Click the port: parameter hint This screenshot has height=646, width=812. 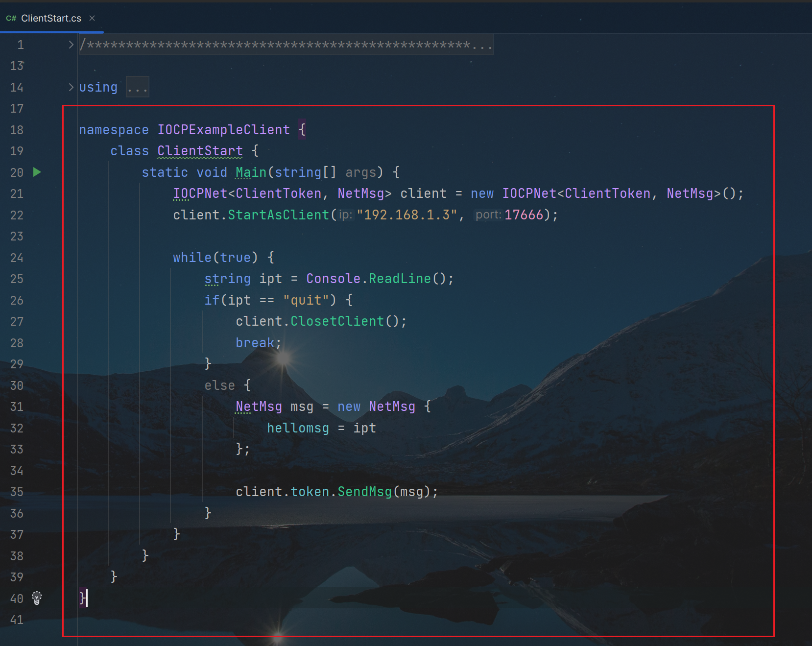488,215
